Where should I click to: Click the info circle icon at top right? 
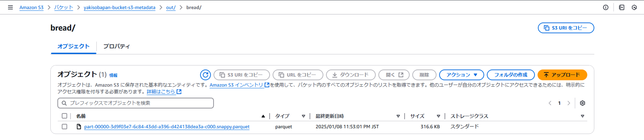point(606,8)
